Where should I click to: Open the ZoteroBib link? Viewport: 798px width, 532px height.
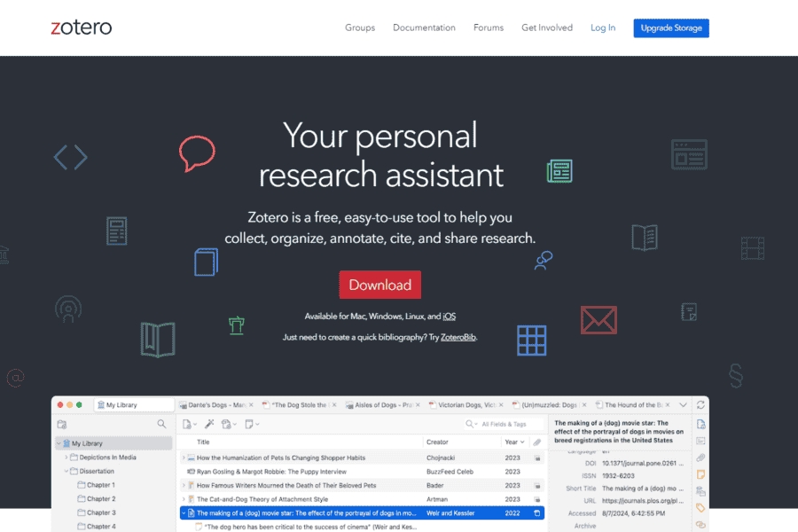pyautogui.click(x=458, y=337)
